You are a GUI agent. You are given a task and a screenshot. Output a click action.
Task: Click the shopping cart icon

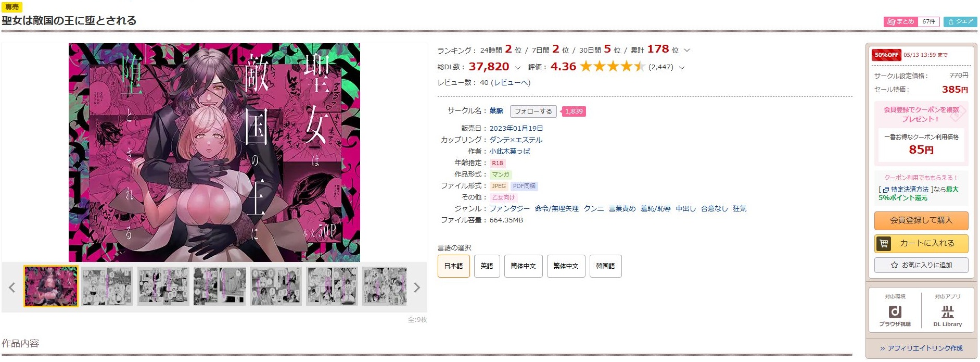click(x=884, y=243)
